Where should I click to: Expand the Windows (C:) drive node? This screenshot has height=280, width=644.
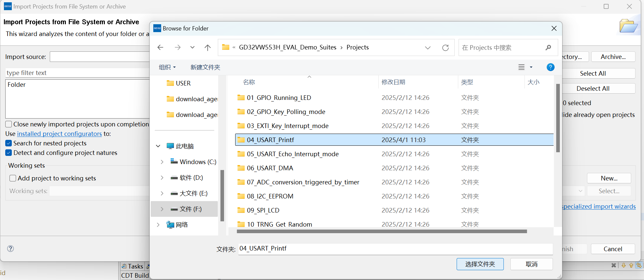coord(162,162)
